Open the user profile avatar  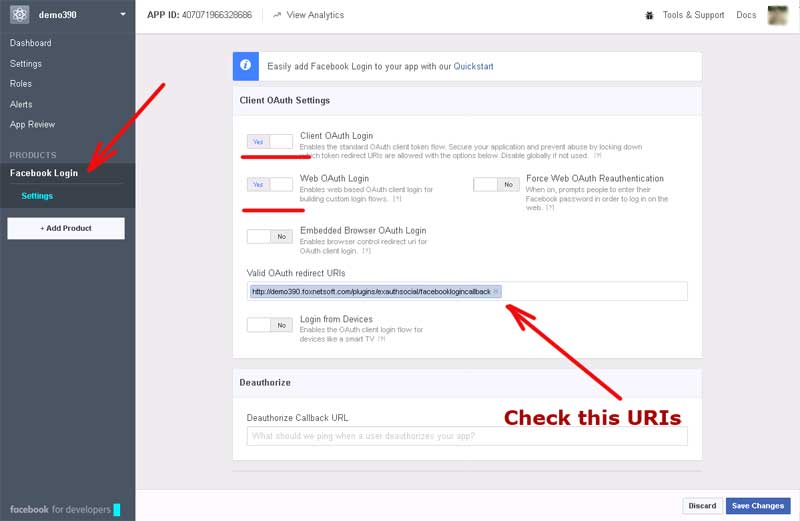tap(778, 15)
